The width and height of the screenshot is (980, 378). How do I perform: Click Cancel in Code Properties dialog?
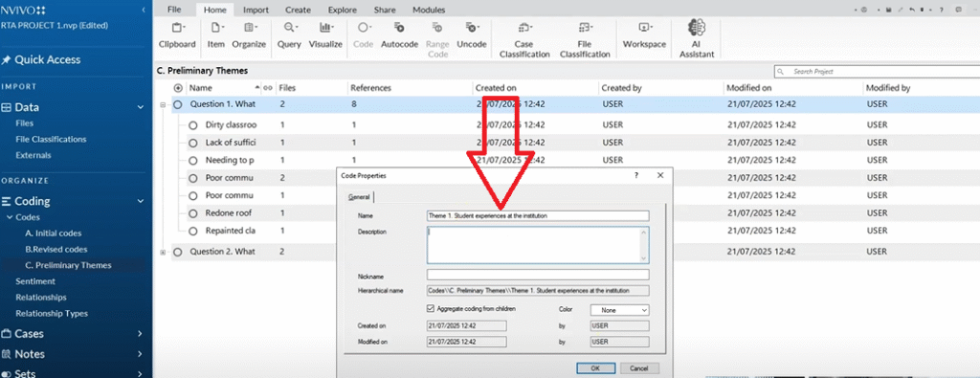tap(638, 368)
